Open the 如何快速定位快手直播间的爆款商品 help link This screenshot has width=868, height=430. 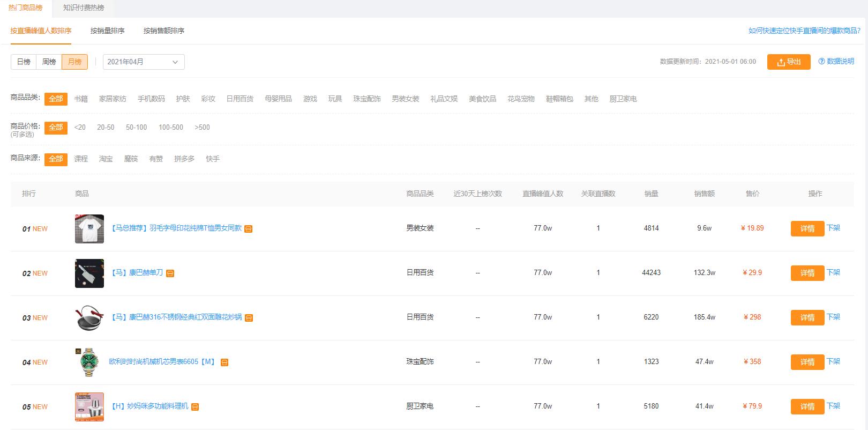[804, 31]
